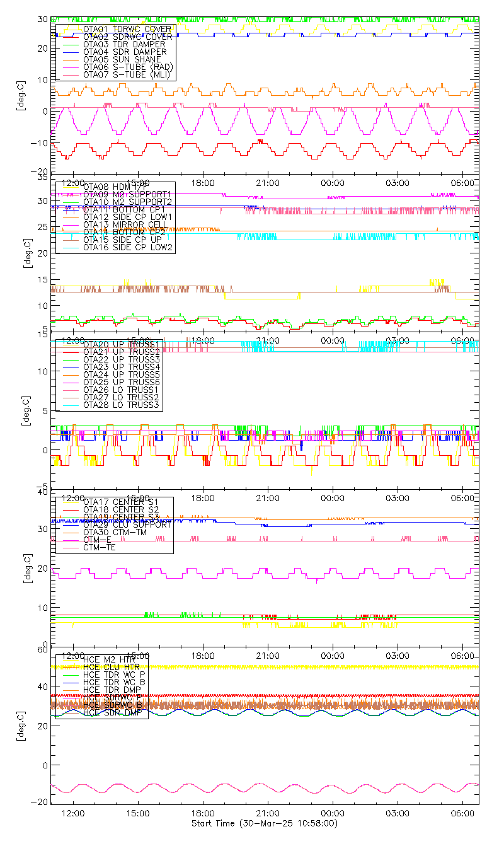Click the [deg.C] axis label beside the S-TUBE plot
The image size is (504, 851).
click(x=21, y=96)
